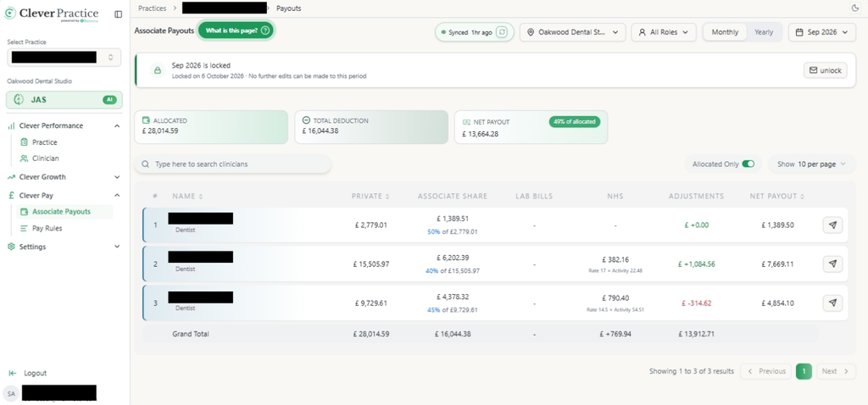Click 49% of allocated badge
The image size is (868, 405).
[x=575, y=121]
